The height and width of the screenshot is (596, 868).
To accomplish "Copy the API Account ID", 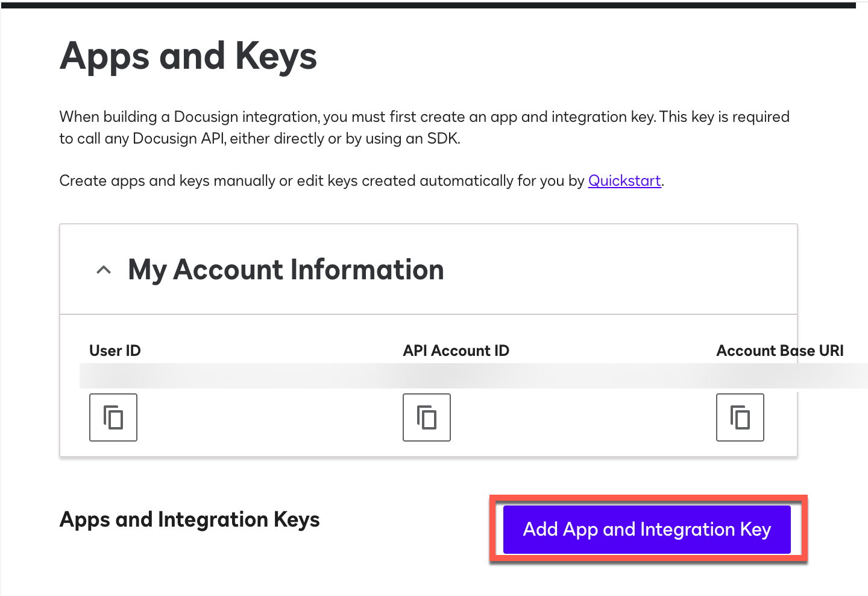I will (427, 417).
